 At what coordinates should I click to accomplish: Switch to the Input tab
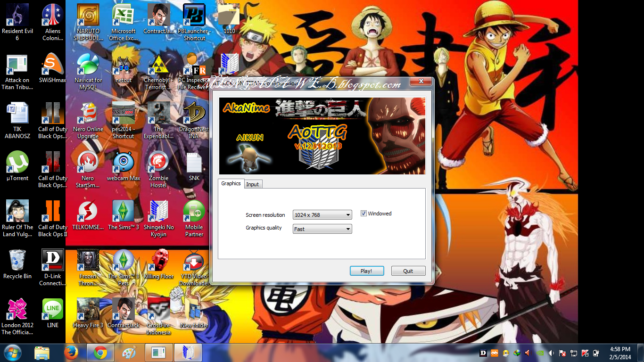[253, 184]
